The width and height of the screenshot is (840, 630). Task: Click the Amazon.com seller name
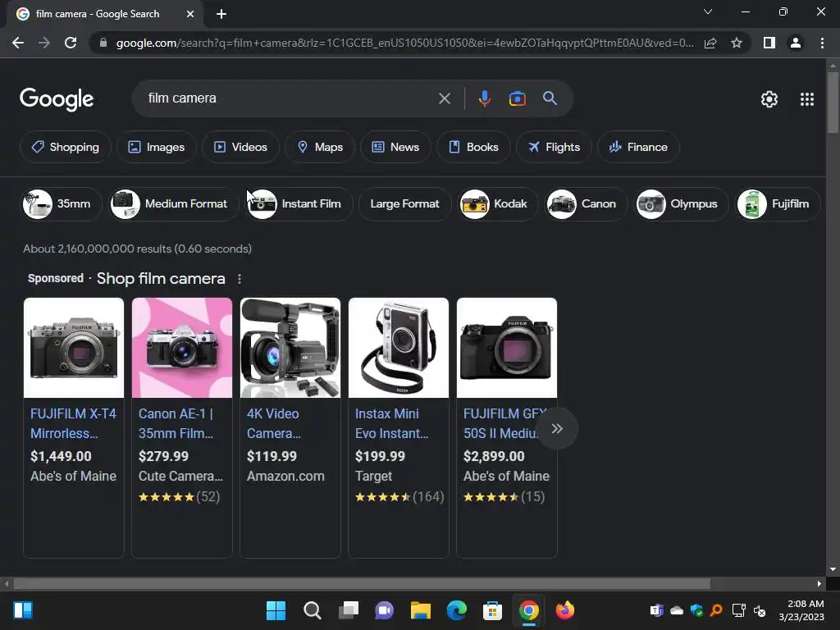285,477
